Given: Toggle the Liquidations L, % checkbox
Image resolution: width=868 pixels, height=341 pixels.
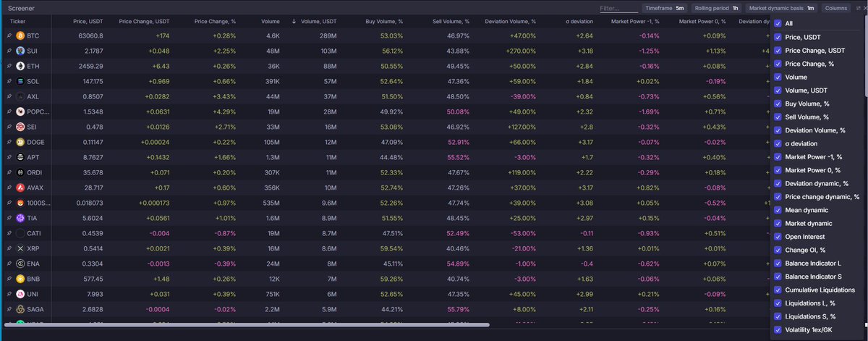Looking at the screenshot, I should click(x=778, y=303).
